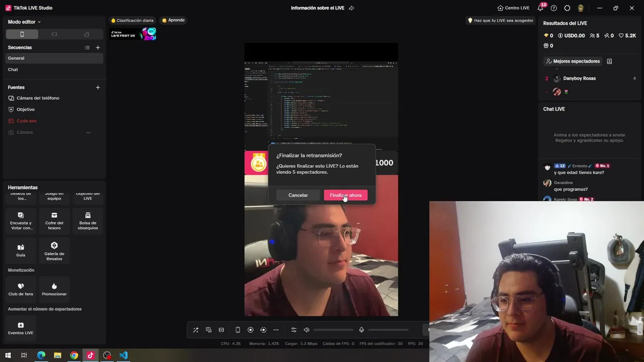Select the General scene

[54, 58]
